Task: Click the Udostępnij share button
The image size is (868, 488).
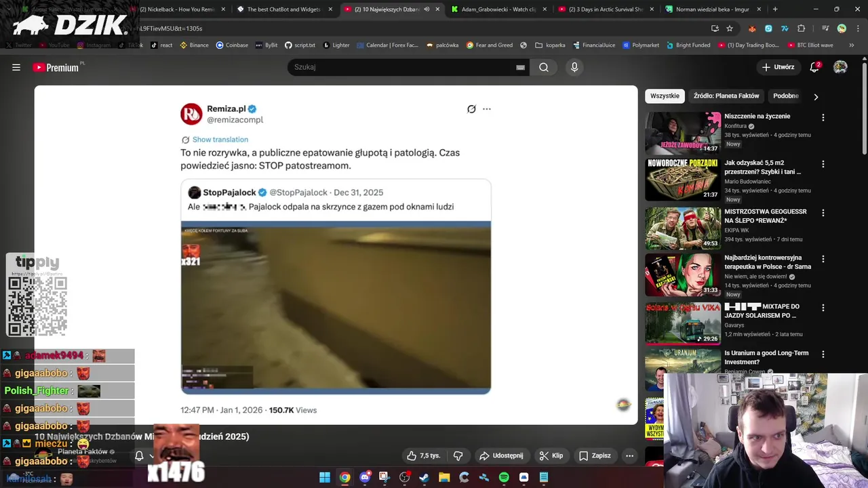Action: [x=501, y=455]
